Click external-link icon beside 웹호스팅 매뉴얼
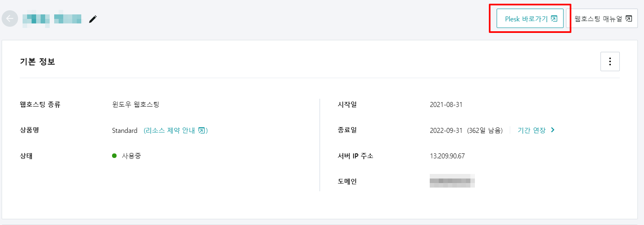The height and width of the screenshot is (225, 644). pos(629,19)
